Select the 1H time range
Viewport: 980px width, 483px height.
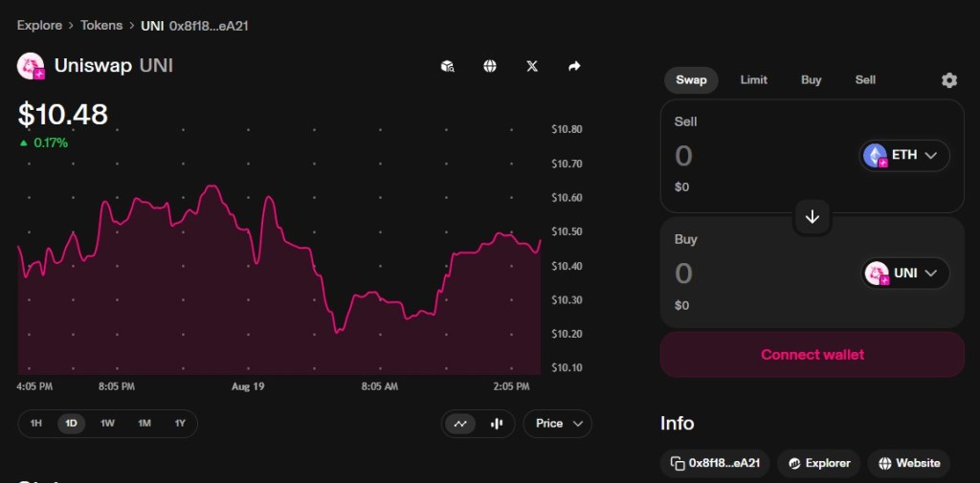click(x=36, y=423)
